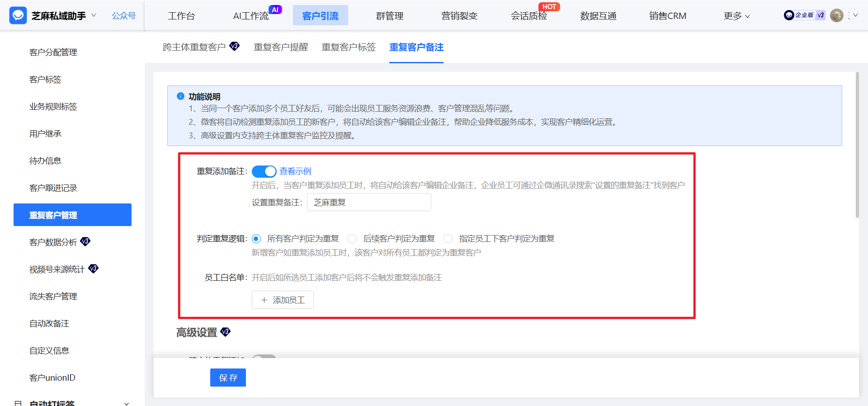The width and height of the screenshot is (868, 406).
Task: Open 客户unionID in sidebar
Action: click(x=52, y=378)
